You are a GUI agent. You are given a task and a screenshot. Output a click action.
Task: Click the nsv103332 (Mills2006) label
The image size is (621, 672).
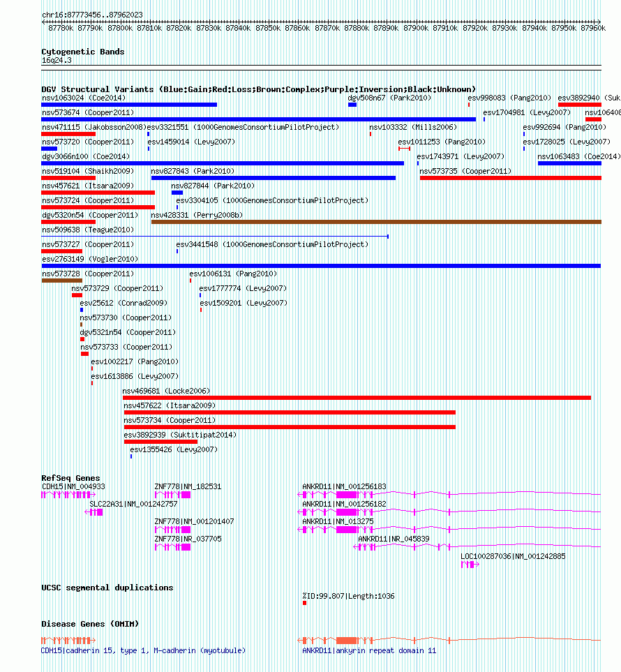pos(413,127)
